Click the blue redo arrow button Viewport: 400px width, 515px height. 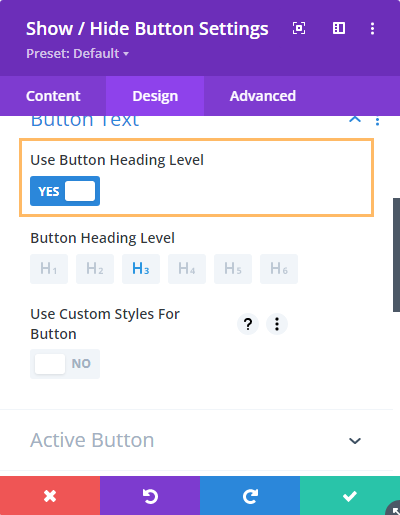click(250, 496)
